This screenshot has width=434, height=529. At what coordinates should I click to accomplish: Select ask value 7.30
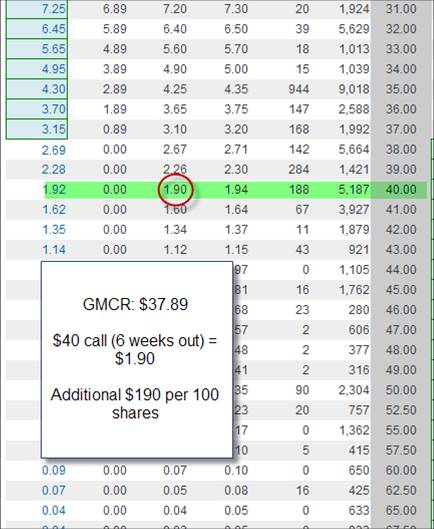coord(236,9)
